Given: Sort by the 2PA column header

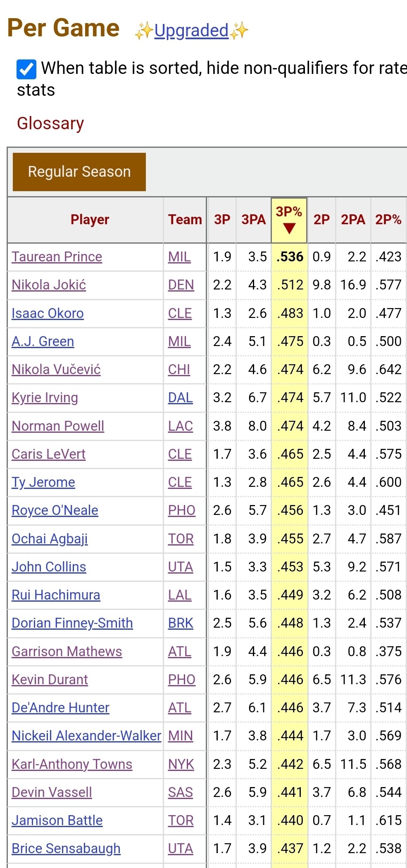Looking at the screenshot, I should tap(353, 220).
